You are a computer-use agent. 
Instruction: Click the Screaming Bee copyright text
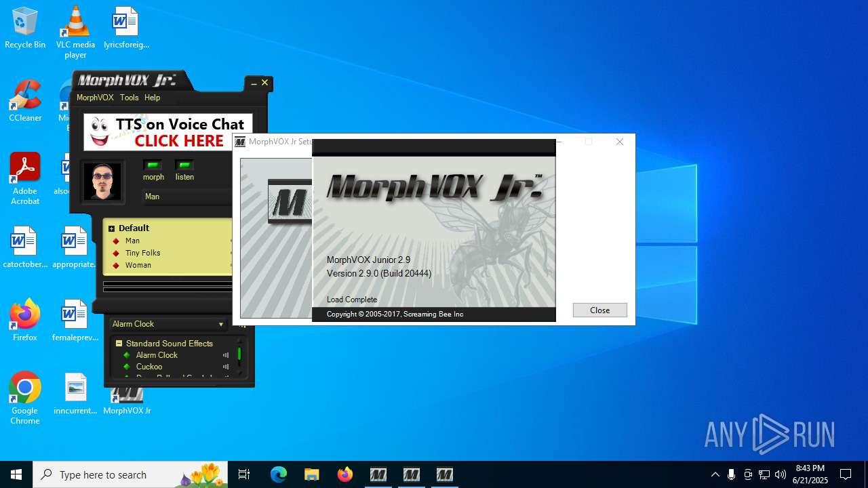[x=395, y=314]
